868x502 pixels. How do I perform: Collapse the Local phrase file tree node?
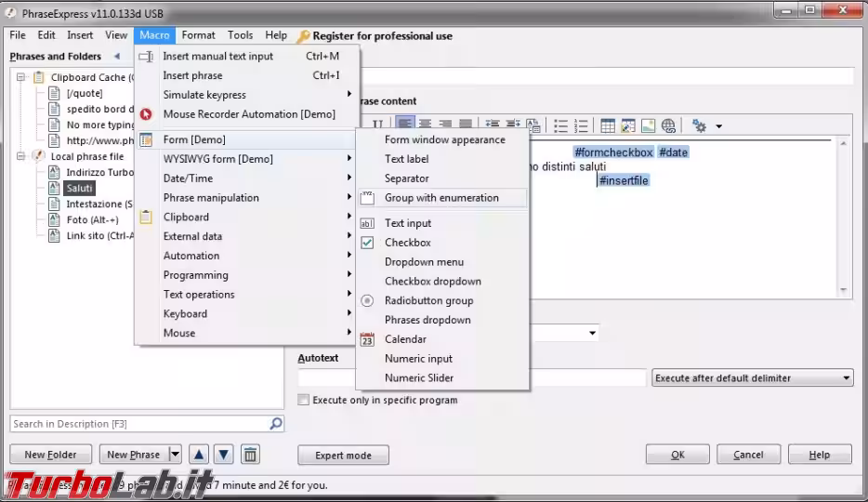click(20, 156)
